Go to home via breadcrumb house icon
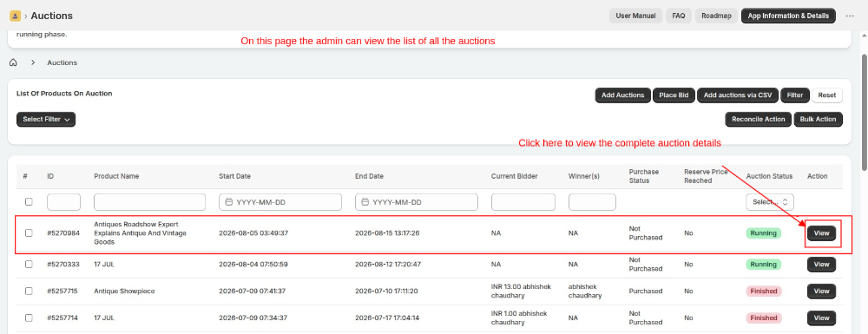Viewport: 868px width, 334px height. pyautogui.click(x=13, y=62)
